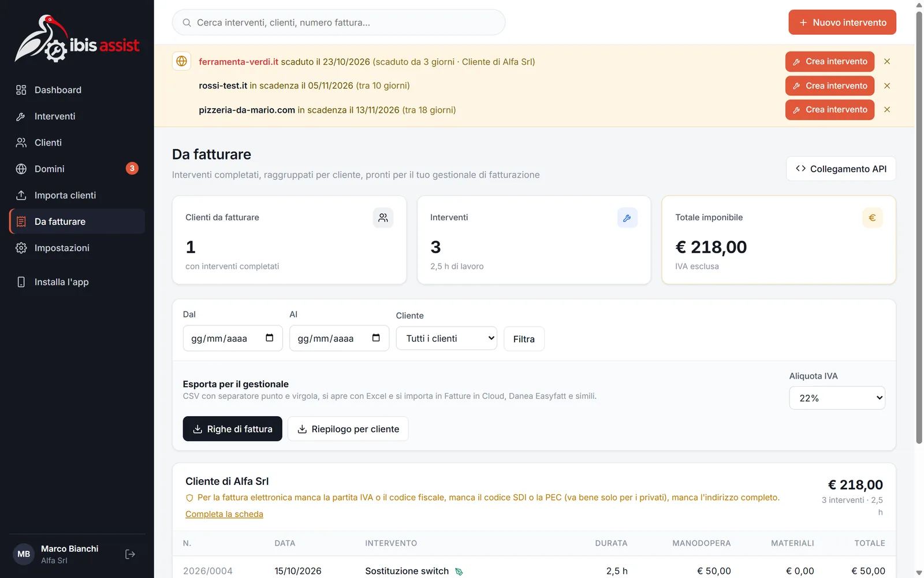Click the MB user avatar
This screenshot has width=924, height=578.
click(24, 554)
